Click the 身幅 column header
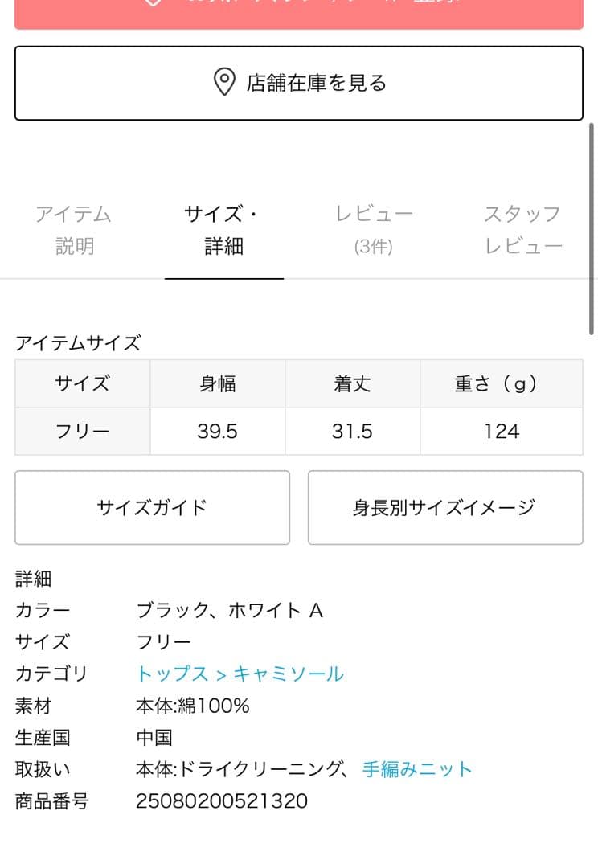598x868 pixels. (218, 384)
